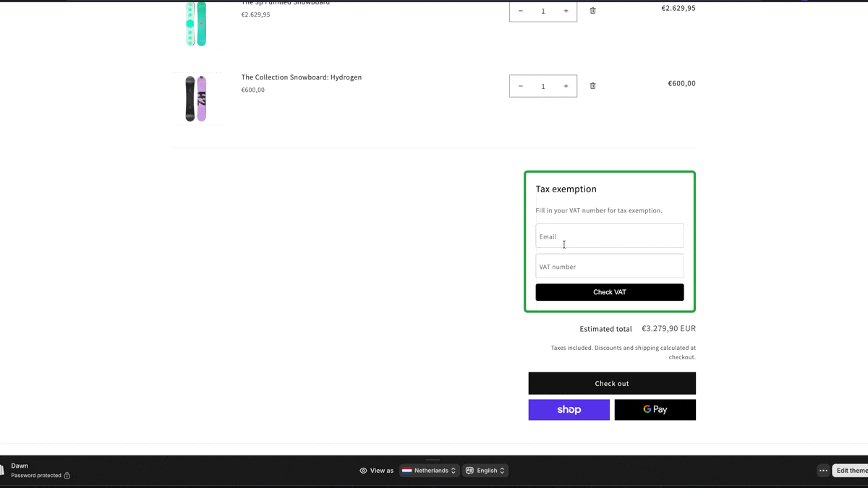Decrease quantity of 3p Fulfilled Snowboard
This screenshot has width=868, height=488.
[521, 11]
